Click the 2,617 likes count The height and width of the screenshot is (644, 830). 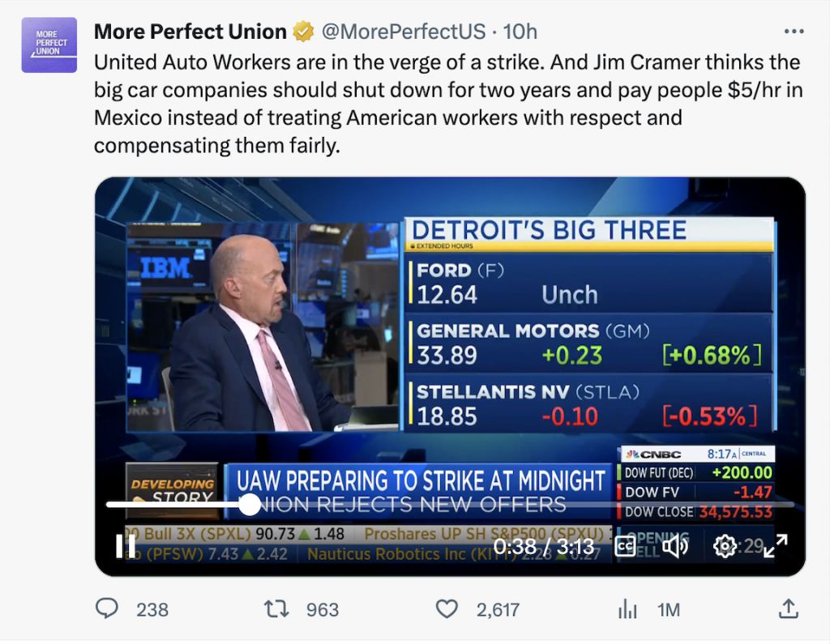498,609
